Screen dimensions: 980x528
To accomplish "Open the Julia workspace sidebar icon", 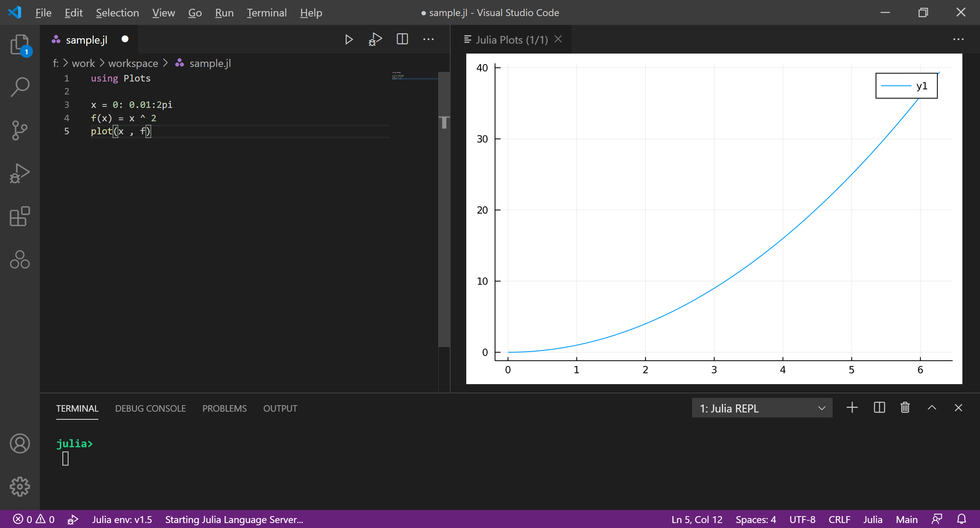I will (x=20, y=260).
